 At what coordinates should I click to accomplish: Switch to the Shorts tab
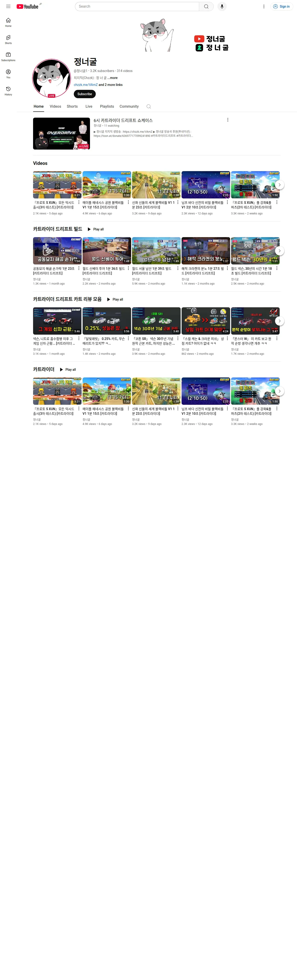72,107
